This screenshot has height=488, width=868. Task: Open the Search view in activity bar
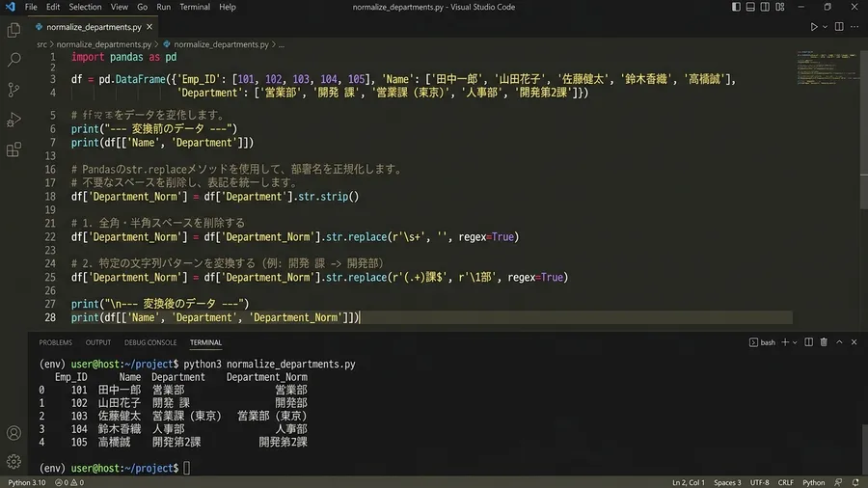[14, 59]
